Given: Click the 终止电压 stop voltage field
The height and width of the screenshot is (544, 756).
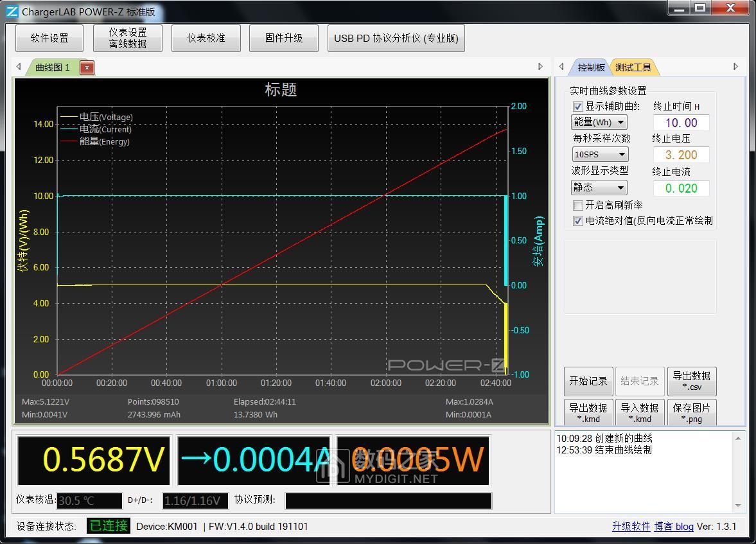Looking at the screenshot, I should click(x=681, y=154).
